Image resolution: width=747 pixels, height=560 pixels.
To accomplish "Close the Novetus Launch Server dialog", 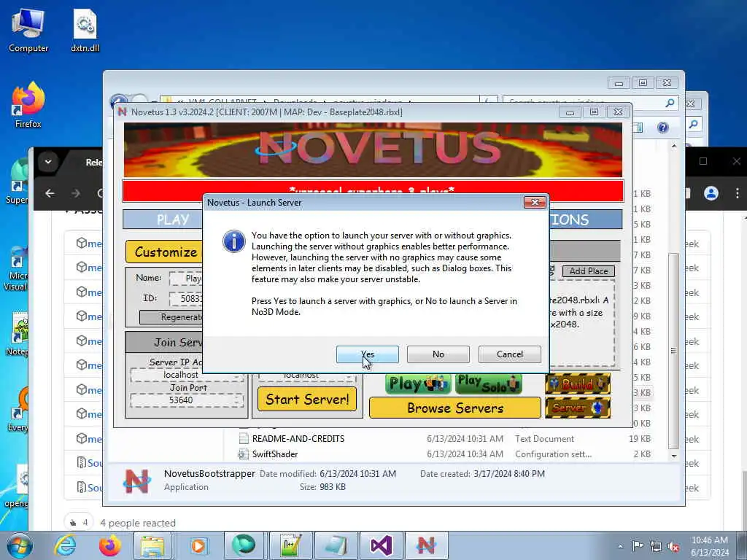I will [x=535, y=203].
